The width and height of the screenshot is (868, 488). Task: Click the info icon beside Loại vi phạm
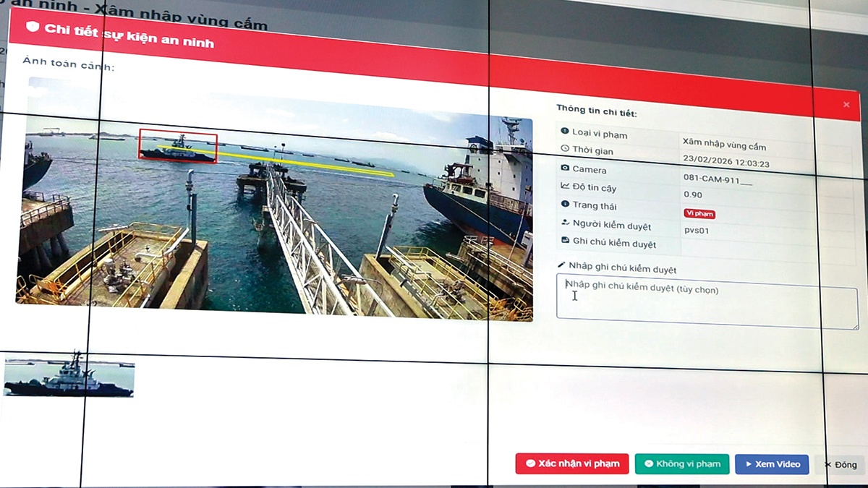coord(566,132)
